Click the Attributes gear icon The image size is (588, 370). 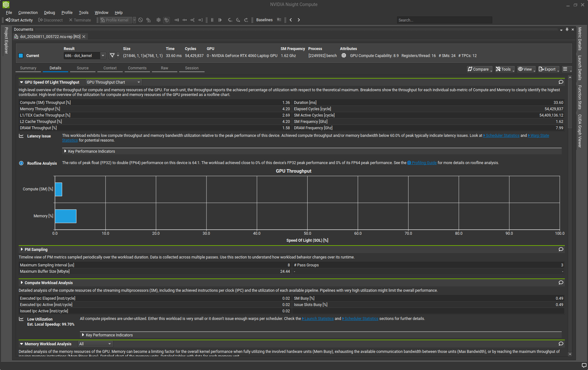click(344, 55)
